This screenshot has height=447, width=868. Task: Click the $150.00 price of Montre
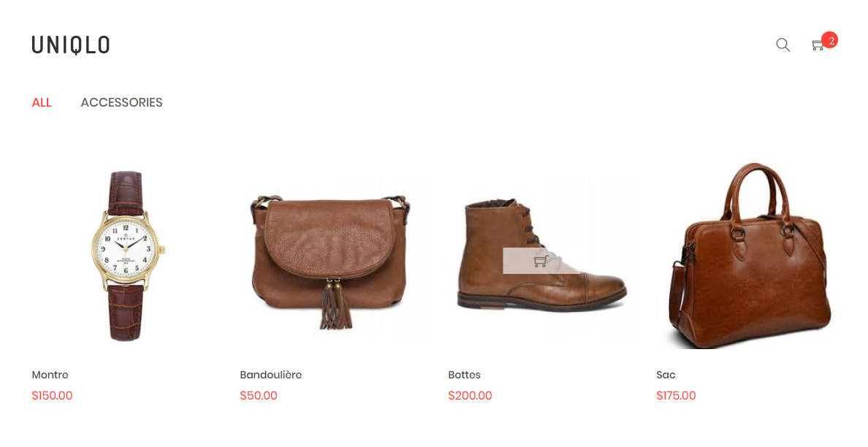click(x=52, y=396)
